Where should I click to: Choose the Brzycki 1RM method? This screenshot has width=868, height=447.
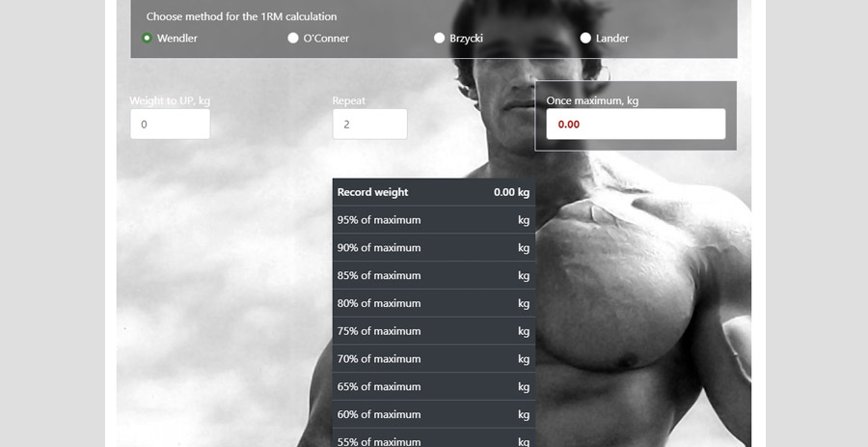[x=439, y=39]
